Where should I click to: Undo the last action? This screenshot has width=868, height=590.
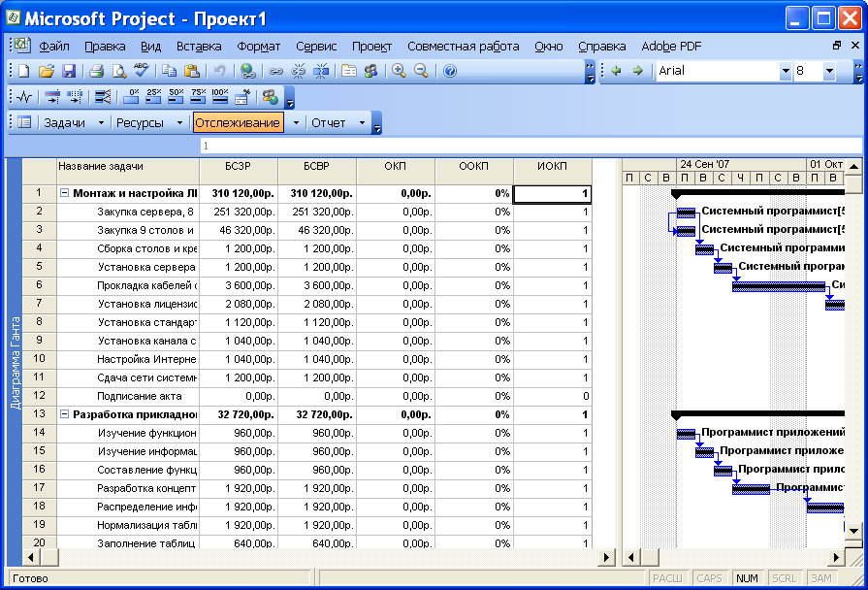pyautogui.click(x=219, y=71)
